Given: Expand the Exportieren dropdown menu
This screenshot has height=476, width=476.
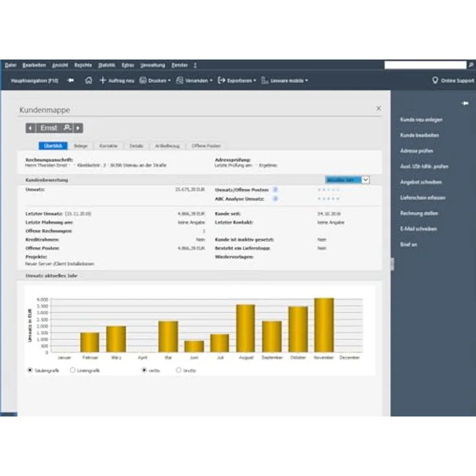Looking at the screenshot, I should coord(237,81).
